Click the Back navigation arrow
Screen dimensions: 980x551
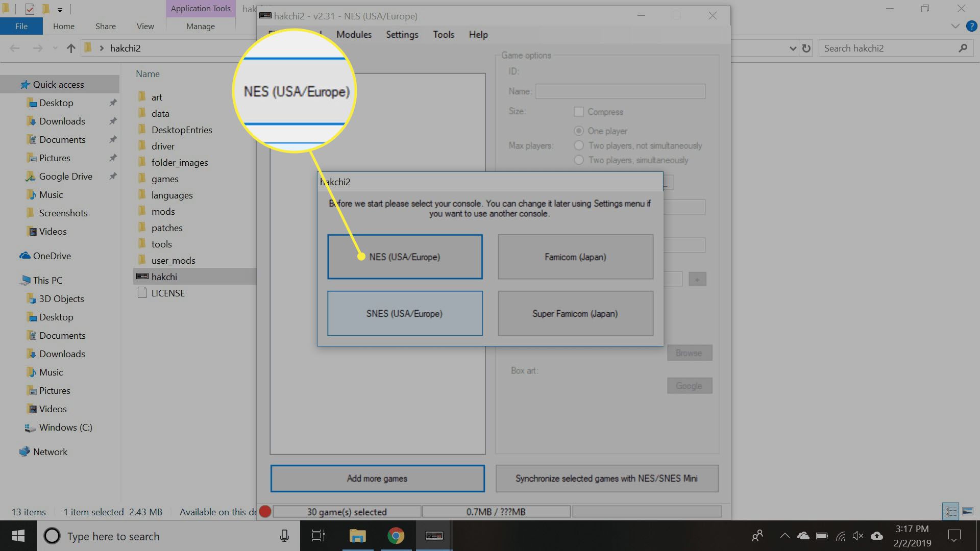(15, 48)
